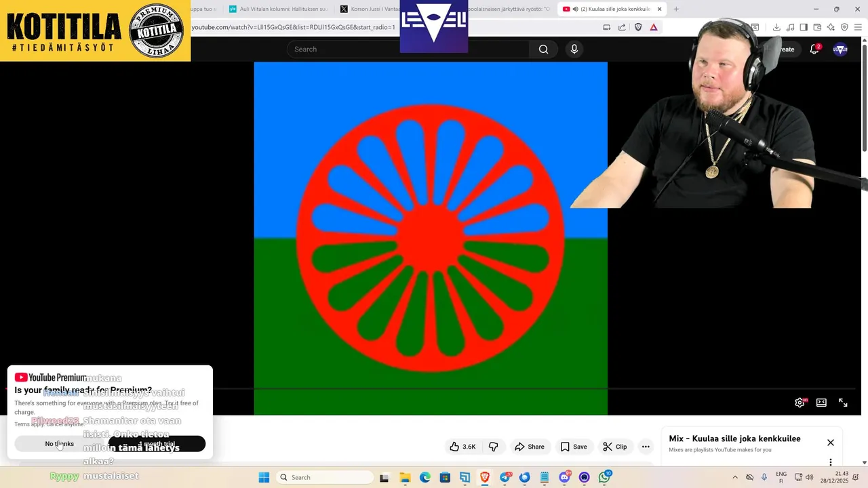Open YouTube player settings gear
Viewport: 868px width, 488px height.
[x=800, y=403]
